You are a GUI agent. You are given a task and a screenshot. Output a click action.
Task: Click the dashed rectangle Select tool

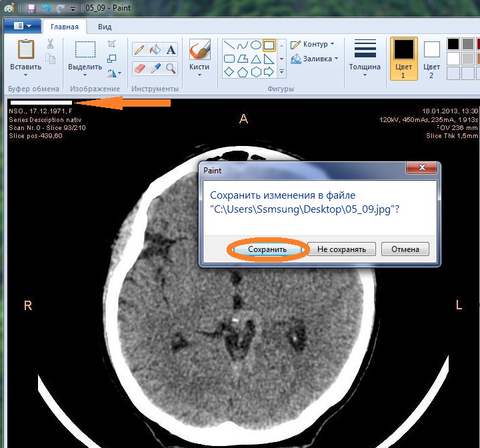pos(85,49)
